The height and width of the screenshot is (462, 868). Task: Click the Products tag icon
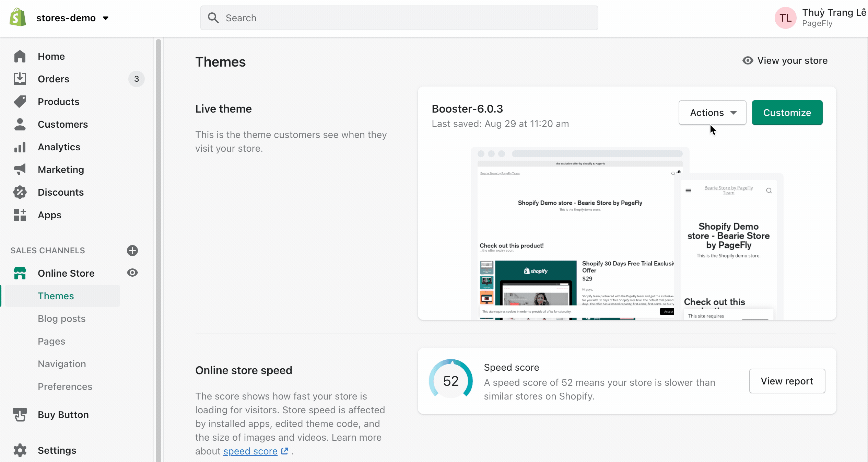point(20,102)
